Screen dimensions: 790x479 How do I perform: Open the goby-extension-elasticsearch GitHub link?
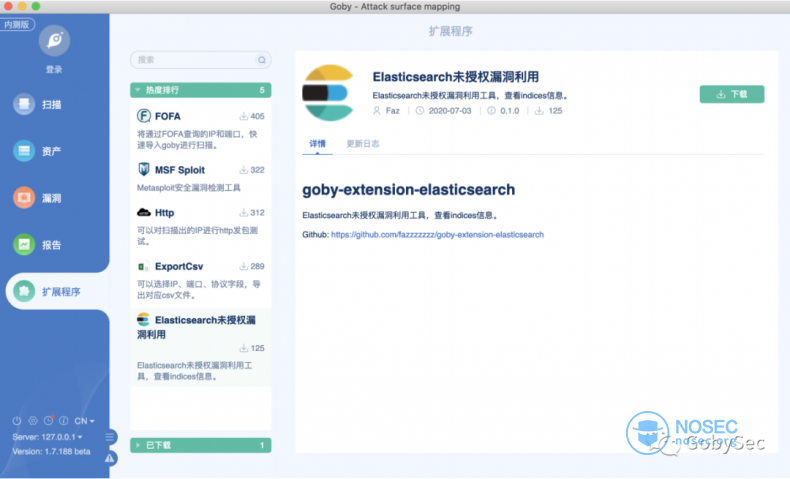437,234
